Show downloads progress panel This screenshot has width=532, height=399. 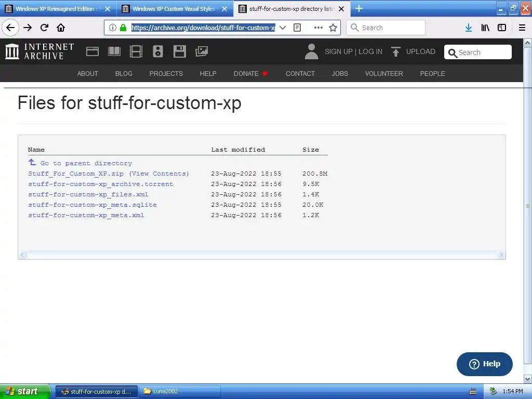(x=469, y=28)
